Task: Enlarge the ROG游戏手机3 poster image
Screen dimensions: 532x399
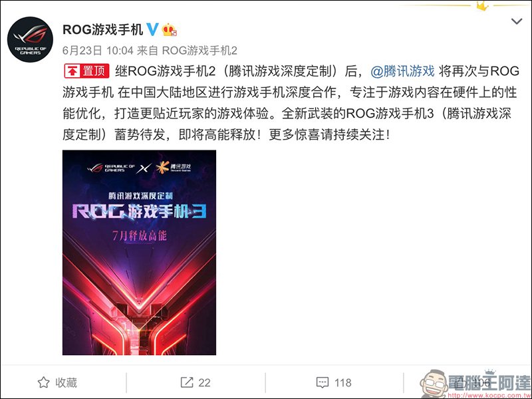Action: 139,253
